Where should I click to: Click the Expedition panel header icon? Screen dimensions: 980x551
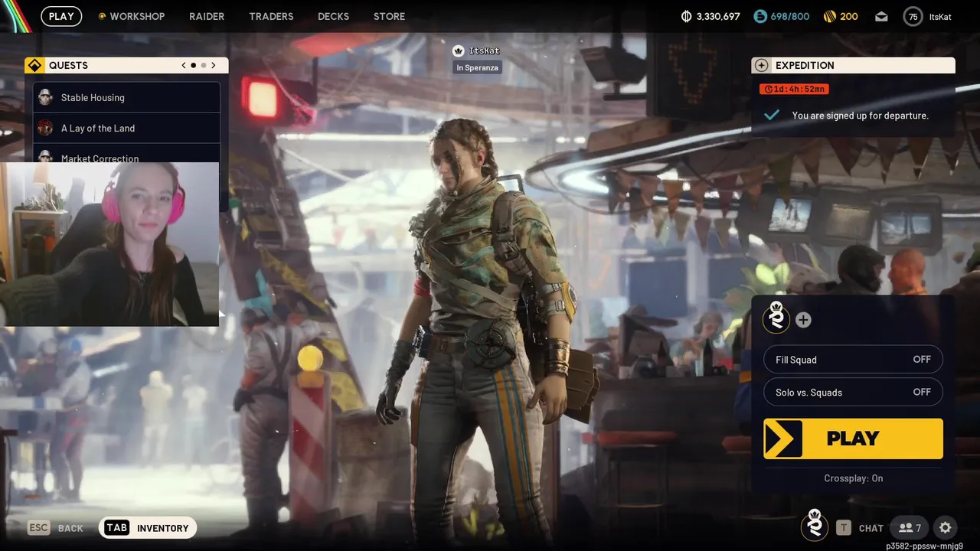(761, 65)
